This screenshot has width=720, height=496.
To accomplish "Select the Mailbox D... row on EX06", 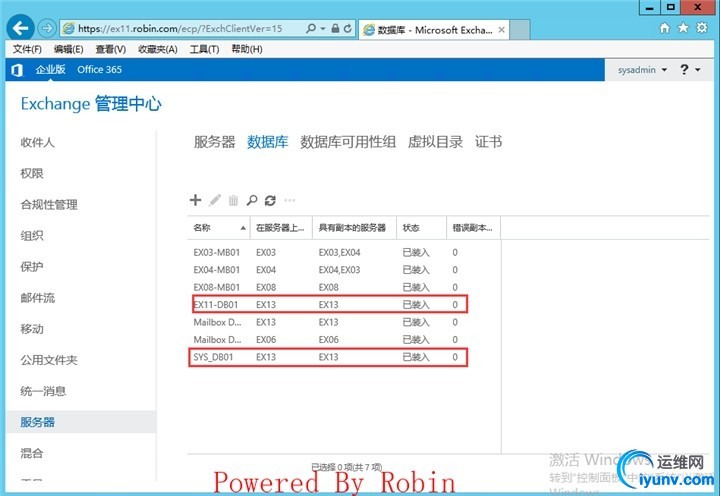I will click(x=344, y=340).
